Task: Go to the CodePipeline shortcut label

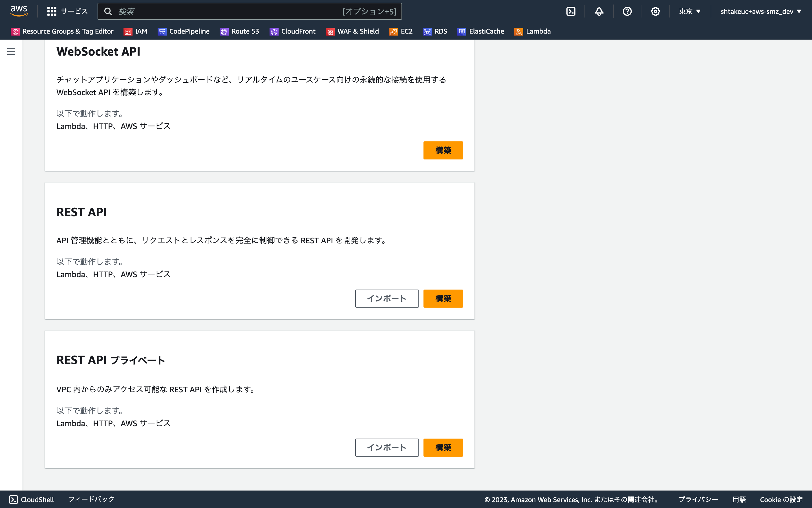Action: click(x=189, y=31)
